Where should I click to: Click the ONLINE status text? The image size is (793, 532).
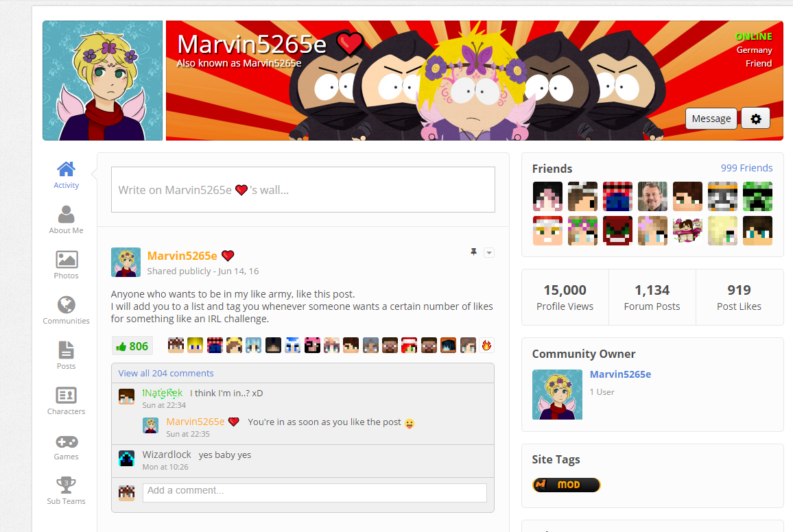(753, 36)
